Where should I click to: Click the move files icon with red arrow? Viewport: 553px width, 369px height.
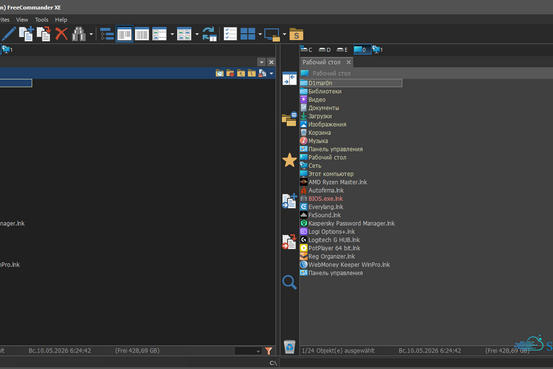(x=44, y=34)
